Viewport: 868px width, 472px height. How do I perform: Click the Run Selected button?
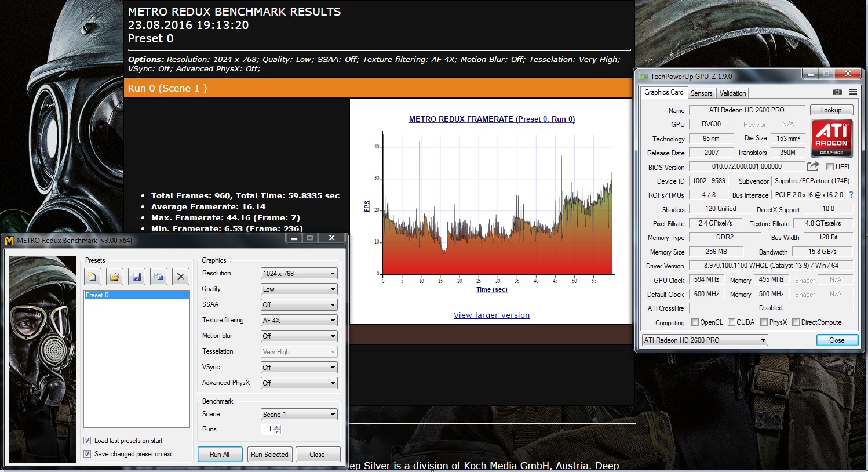[269, 455]
